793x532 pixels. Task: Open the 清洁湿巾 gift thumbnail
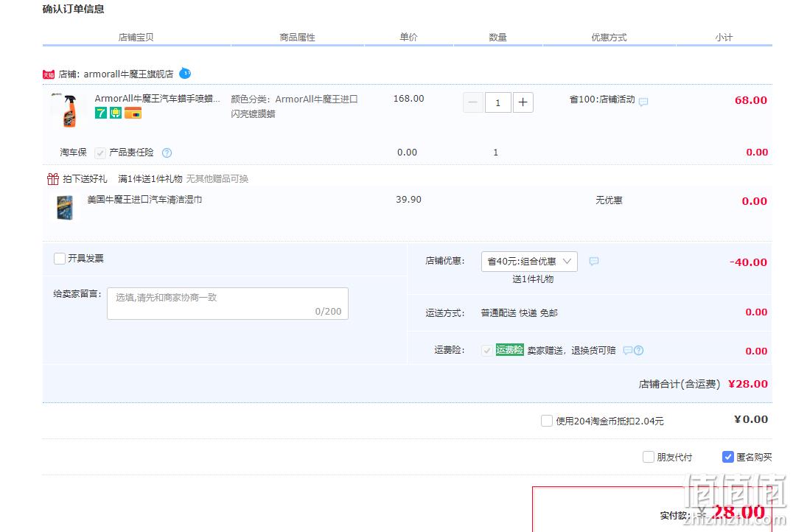click(x=66, y=207)
